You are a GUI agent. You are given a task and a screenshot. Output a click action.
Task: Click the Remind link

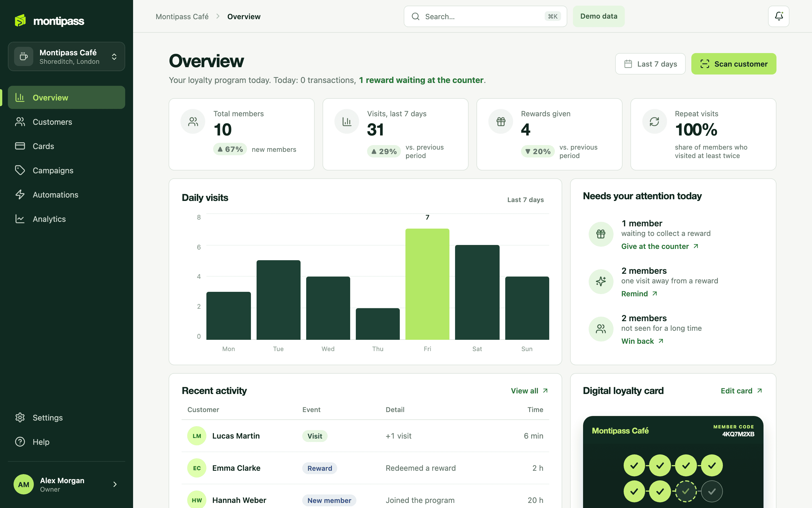[x=639, y=294]
